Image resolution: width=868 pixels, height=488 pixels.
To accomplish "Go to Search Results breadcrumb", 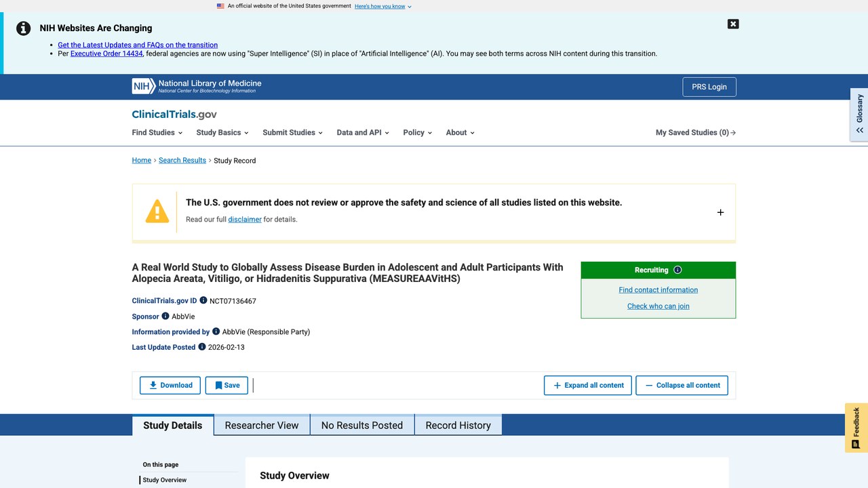I will pyautogui.click(x=182, y=160).
